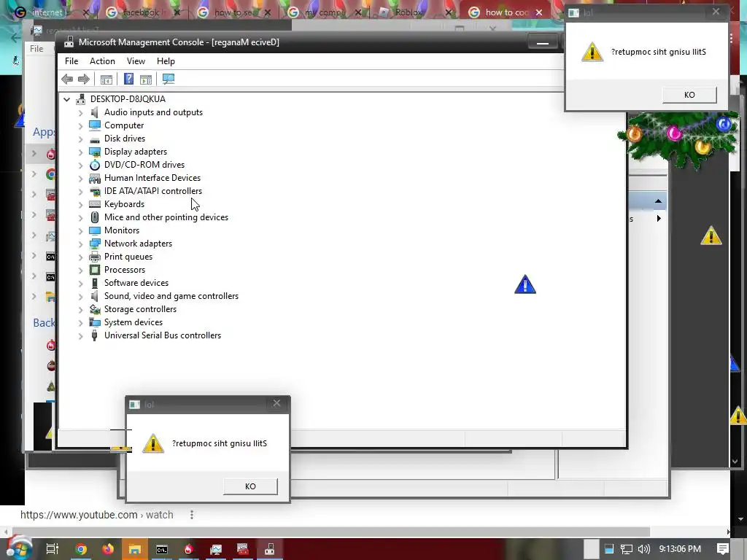
Task: Open the View menu
Action: click(136, 61)
